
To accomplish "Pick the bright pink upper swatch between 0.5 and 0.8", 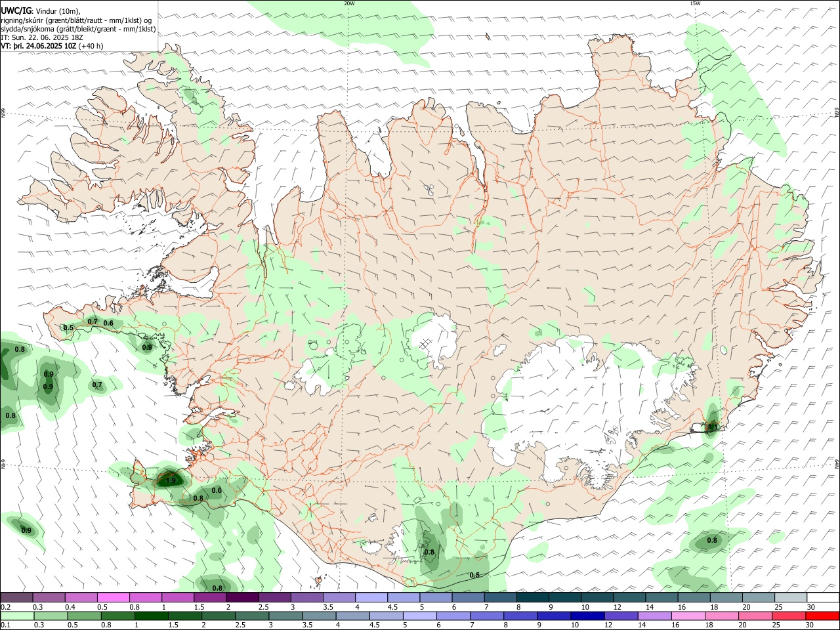I will click(x=113, y=598).
